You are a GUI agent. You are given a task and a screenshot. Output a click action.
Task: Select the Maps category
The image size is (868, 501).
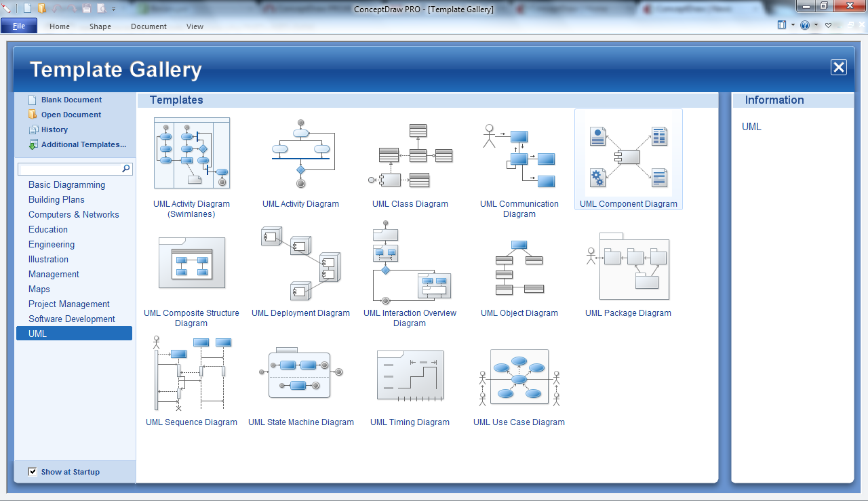click(39, 289)
